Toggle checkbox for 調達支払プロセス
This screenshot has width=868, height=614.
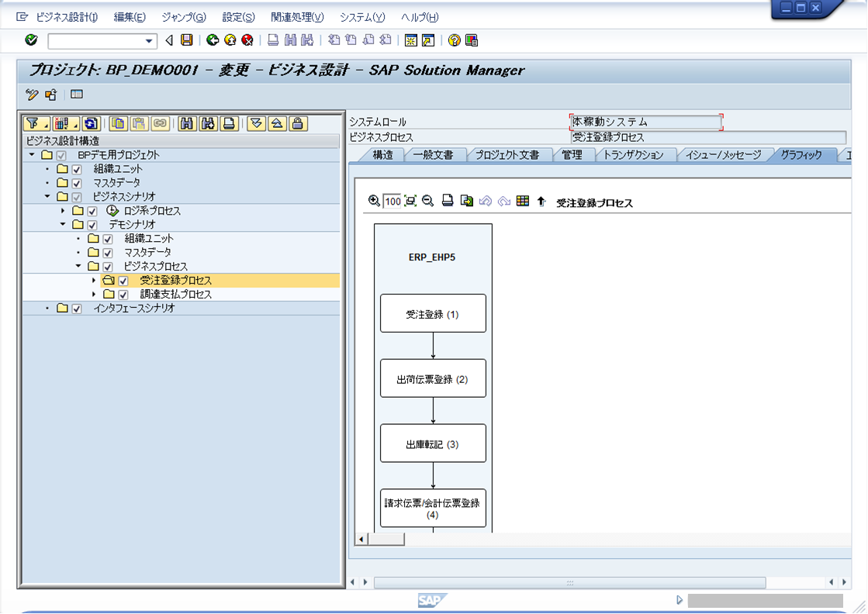click(123, 295)
